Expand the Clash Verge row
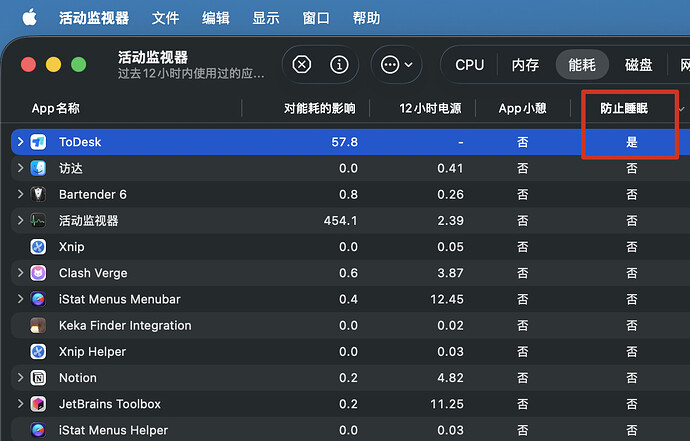The width and height of the screenshot is (690, 441). [x=20, y=273]
